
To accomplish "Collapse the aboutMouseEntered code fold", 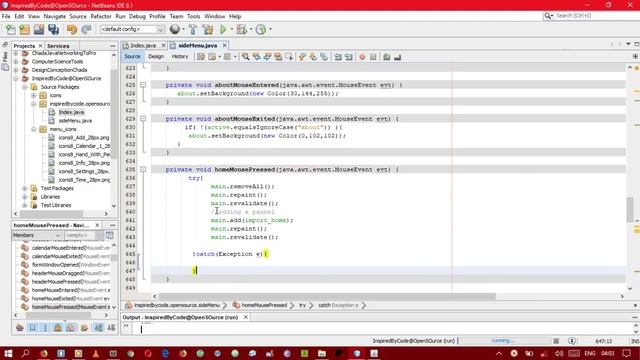I will click(143, 85).
